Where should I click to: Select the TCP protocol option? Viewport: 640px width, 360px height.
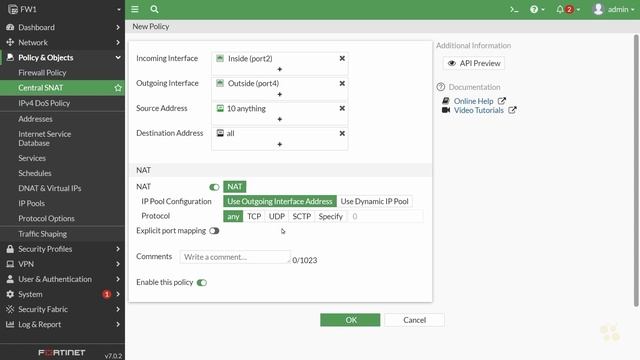coord(254,216)
